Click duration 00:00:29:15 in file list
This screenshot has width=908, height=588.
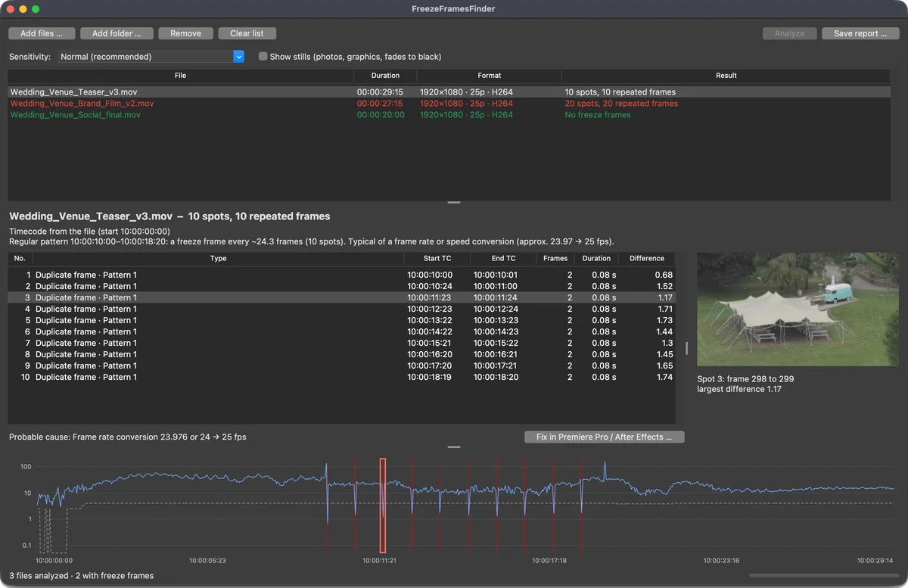point(380,92)
